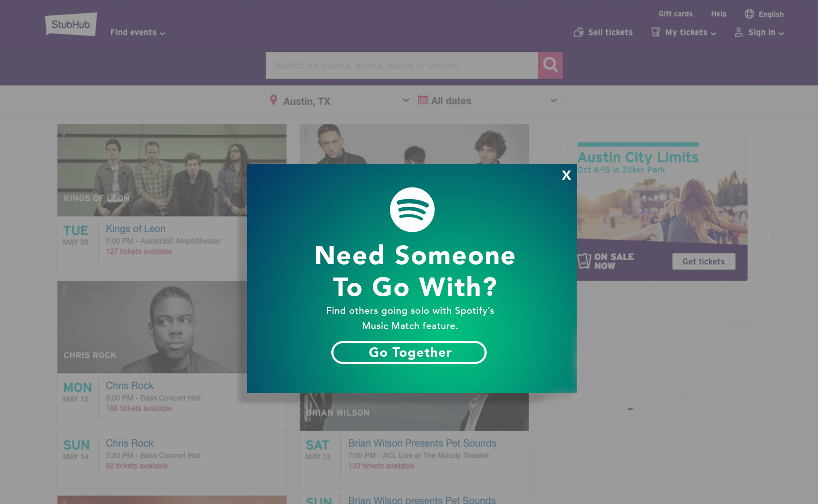Image resolution: width=818 pixels, height=504 pixels.
Task: Click the location pin icon beside Austin
Action: pyautogui.click(x=274, y=100)
